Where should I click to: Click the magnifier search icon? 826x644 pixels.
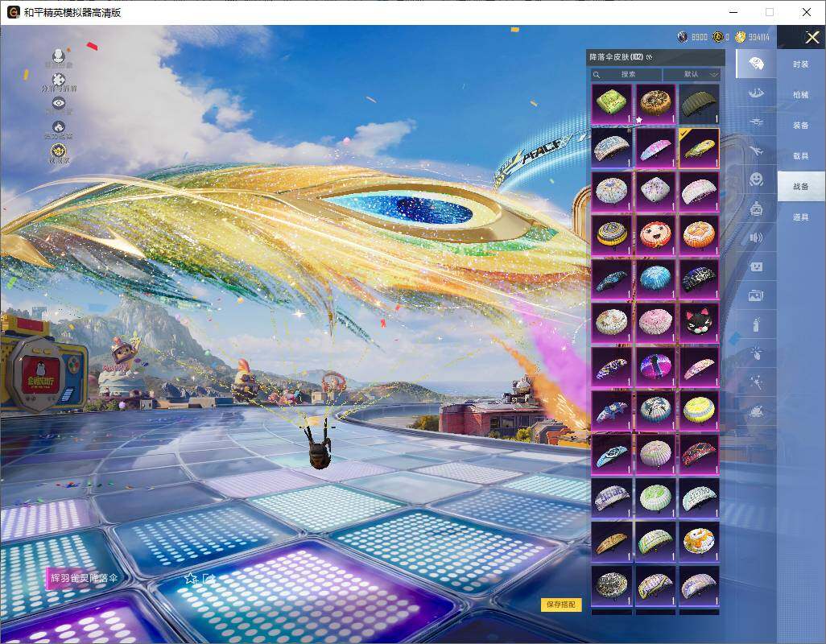(597, 75)
